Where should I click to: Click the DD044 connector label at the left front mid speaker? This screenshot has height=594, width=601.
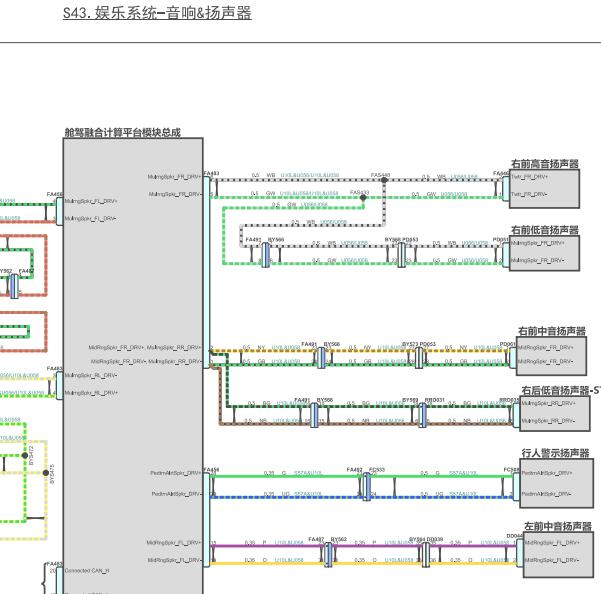coord(514,536)
